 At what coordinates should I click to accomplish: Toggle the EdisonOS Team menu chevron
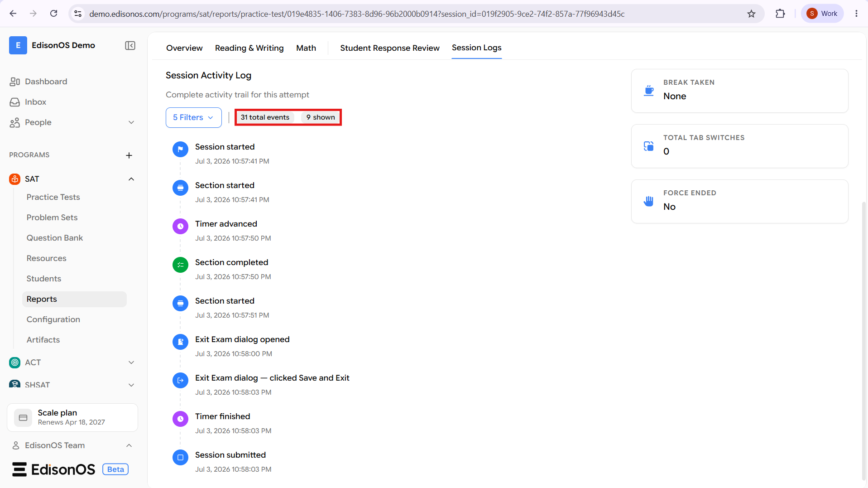[x=129, y=445]
